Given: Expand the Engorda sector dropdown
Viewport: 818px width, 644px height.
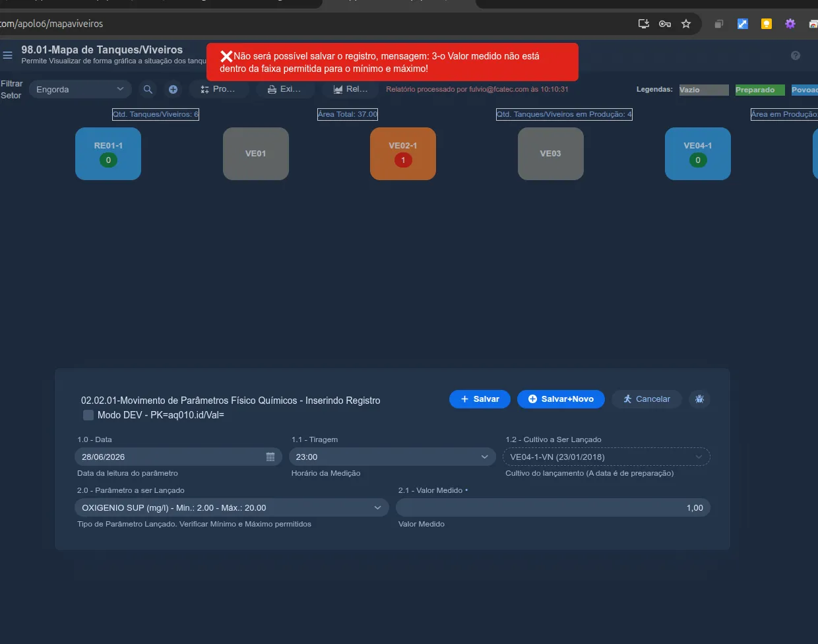Looking at the screenshot, I should 80,89.
